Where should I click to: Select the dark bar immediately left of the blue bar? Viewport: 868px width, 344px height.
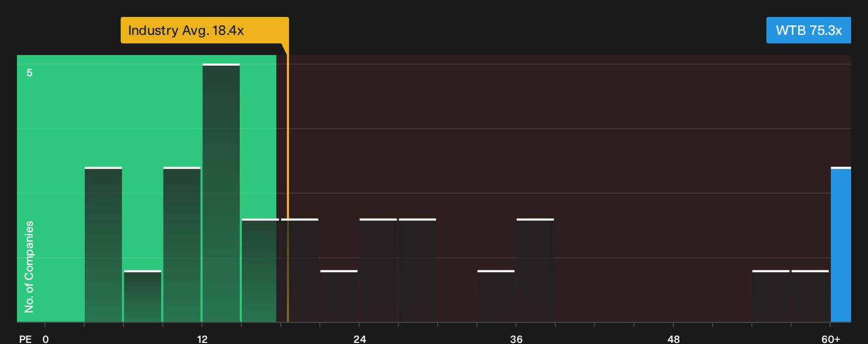point(810,296)
